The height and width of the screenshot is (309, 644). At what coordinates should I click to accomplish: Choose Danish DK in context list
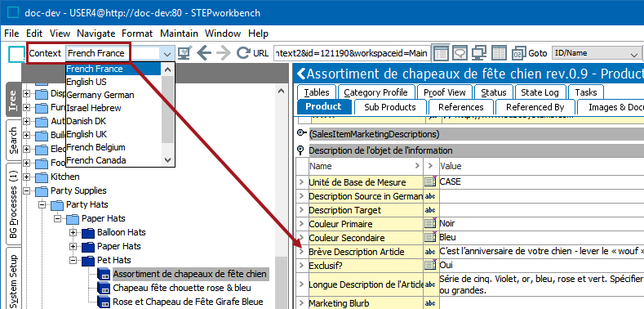(x=113, y=121)
